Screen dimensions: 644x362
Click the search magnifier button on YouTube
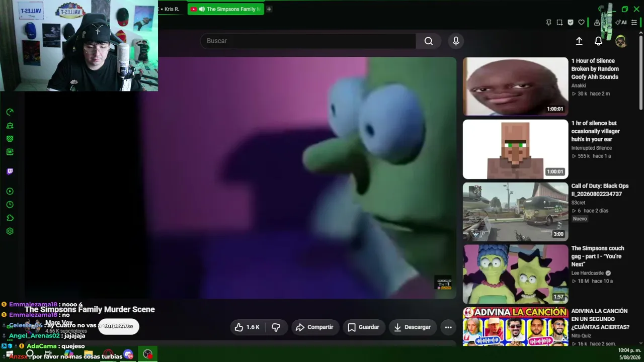[429, 41]
